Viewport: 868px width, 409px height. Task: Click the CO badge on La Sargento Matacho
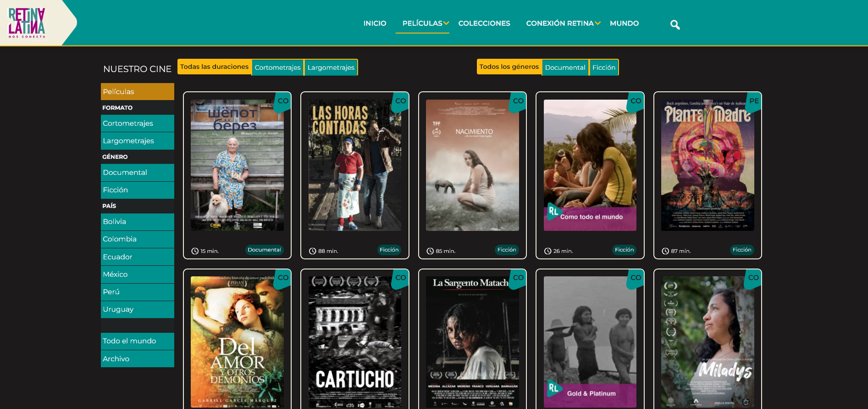[518, 279]
